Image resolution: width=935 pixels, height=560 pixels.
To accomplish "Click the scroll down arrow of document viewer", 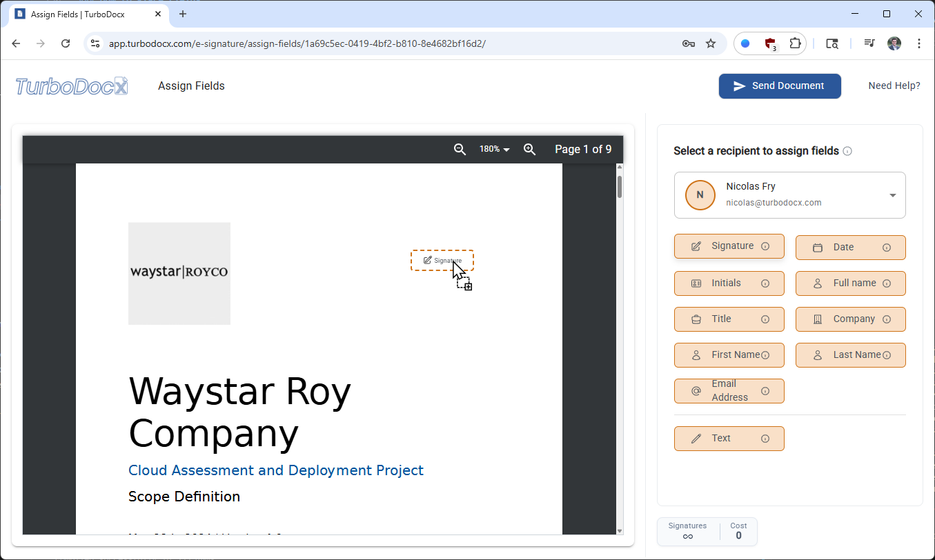I will coord(620,530).
